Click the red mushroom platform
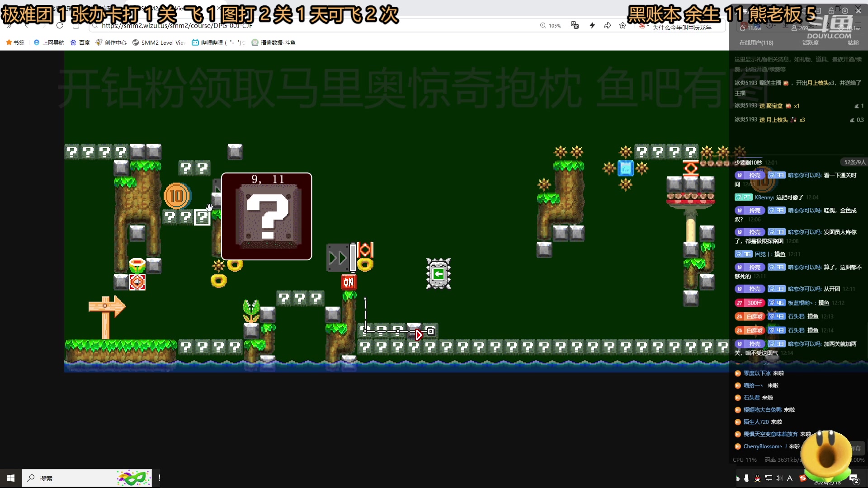868x488 pixels. pos(691,199)
